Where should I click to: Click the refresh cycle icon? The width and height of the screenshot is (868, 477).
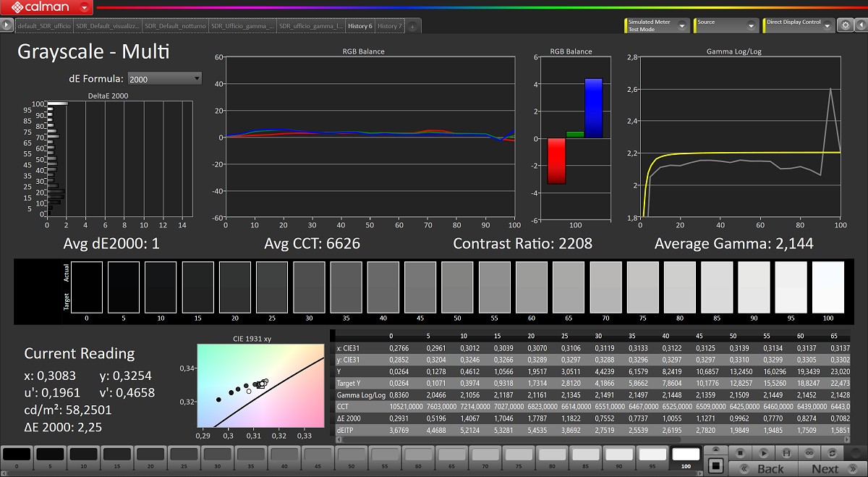point(832,452)
